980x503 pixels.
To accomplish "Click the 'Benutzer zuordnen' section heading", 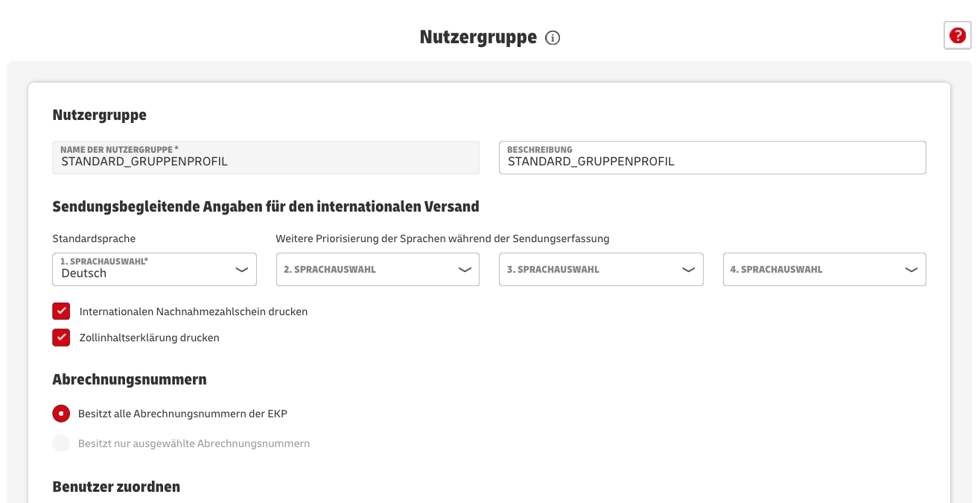I will tap(116, 487).
